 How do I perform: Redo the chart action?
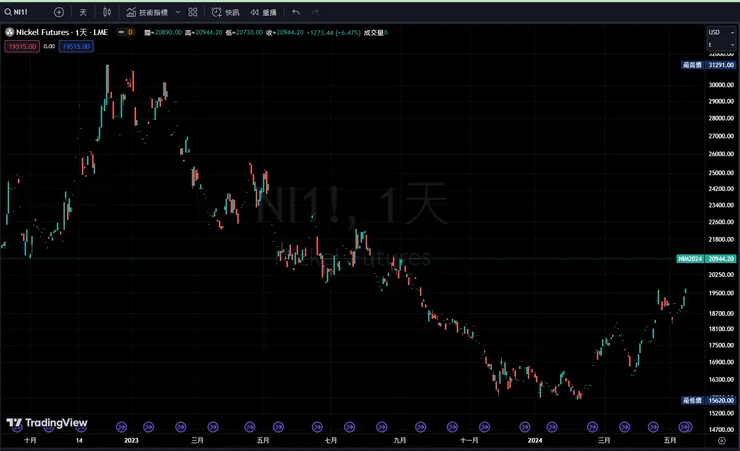[315, 12]
